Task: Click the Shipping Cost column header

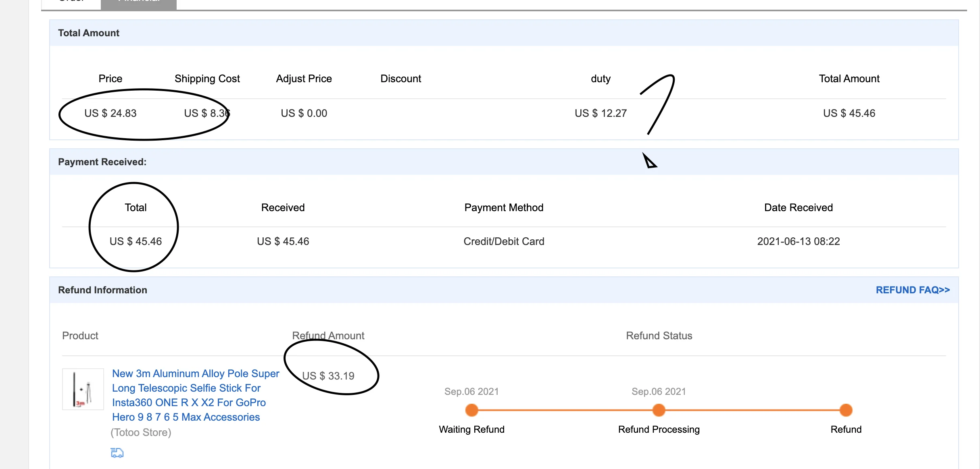Action: coord(207,79)
